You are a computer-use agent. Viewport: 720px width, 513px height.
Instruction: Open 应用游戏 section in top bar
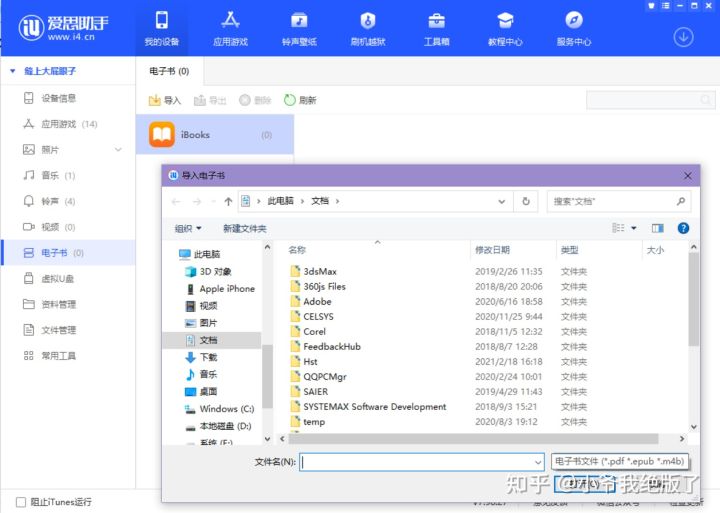click(x=231, y=28)
